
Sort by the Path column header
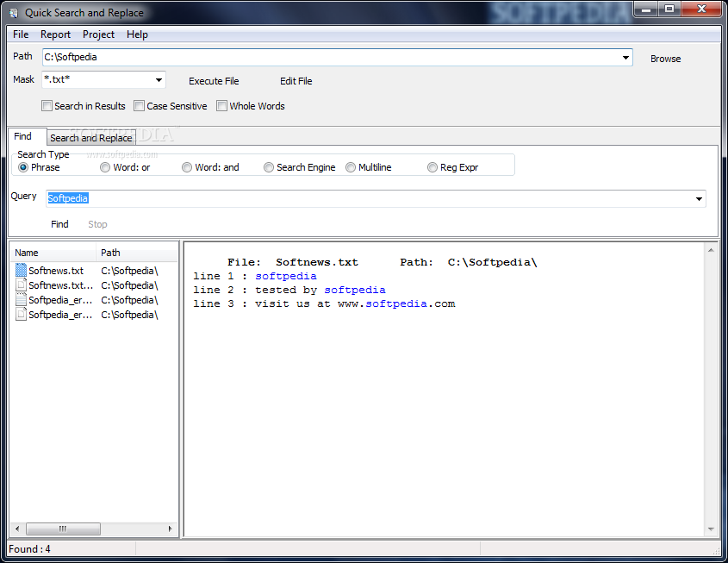136,253
